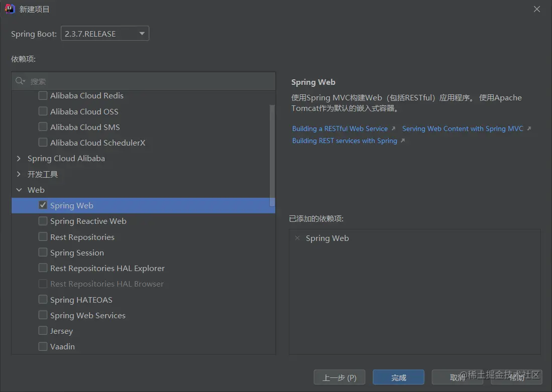
Task: Click the Spring Web description heading
Action: [313, 82]
